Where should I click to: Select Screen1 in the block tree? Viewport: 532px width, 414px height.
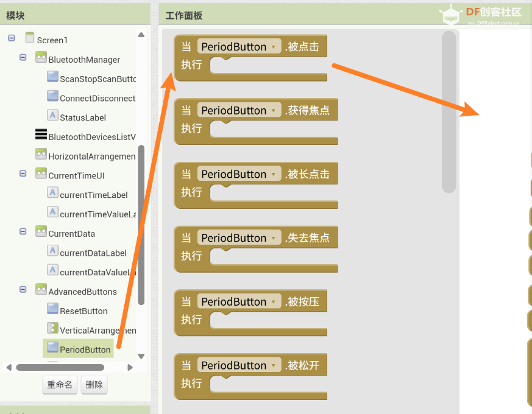pos(52,40)
